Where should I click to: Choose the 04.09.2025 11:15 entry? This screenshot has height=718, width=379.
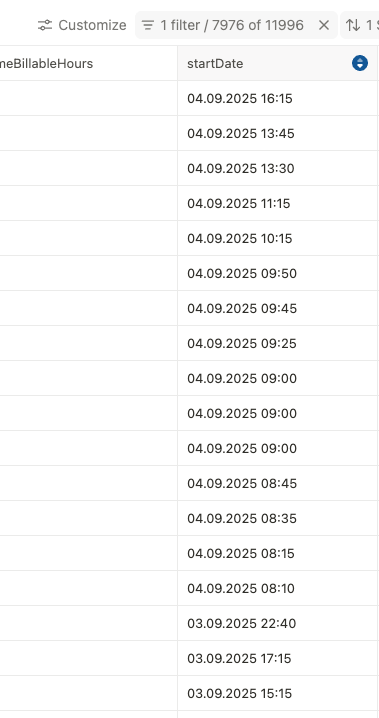pyautogui.click(x=277, y=203)
